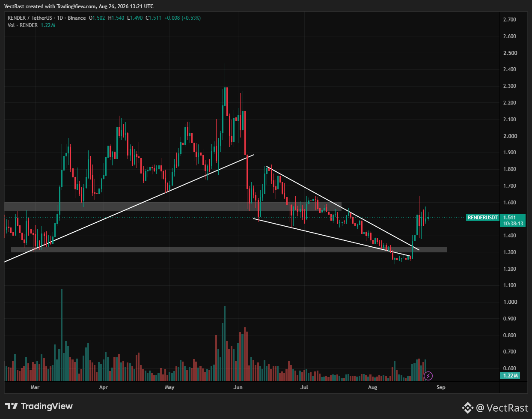Click the 1.800 price axis label
532x419 pixels.
pyautogui.click(x=510, y=169)
